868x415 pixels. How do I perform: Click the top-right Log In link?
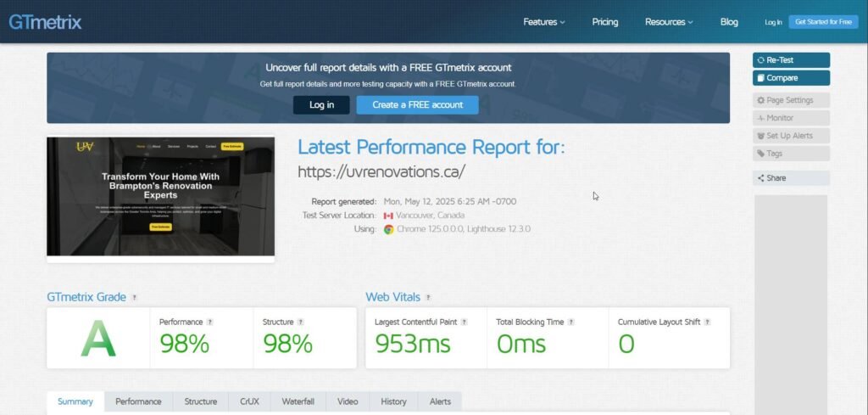point(773,22)
